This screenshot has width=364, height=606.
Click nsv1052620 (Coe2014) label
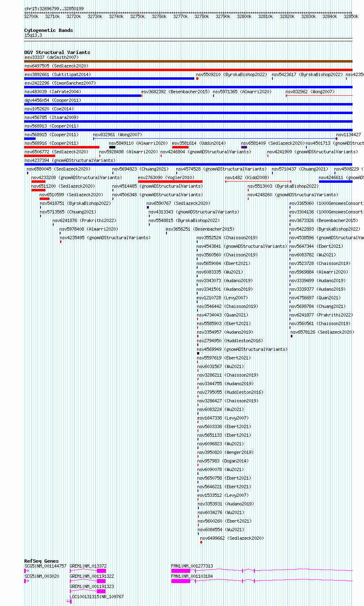coord(49,109)
